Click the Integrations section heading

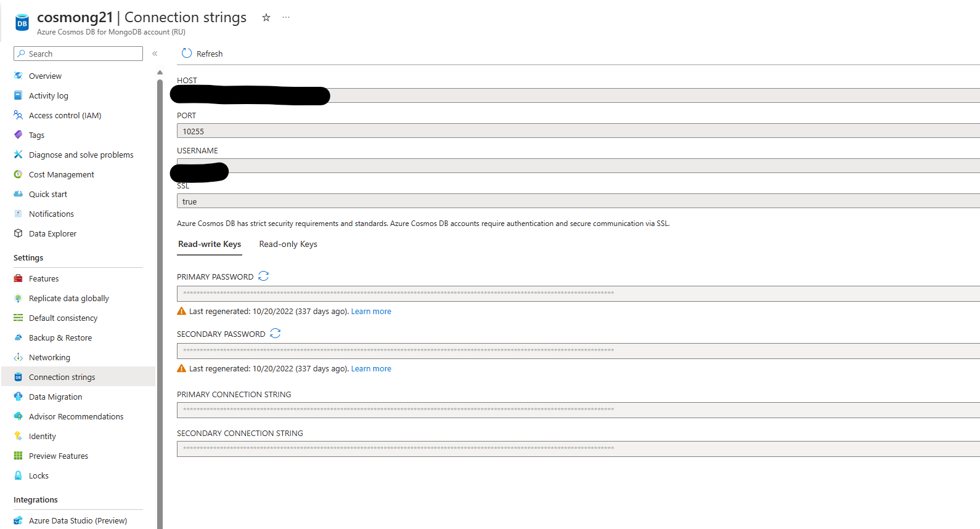pos(36,500)
